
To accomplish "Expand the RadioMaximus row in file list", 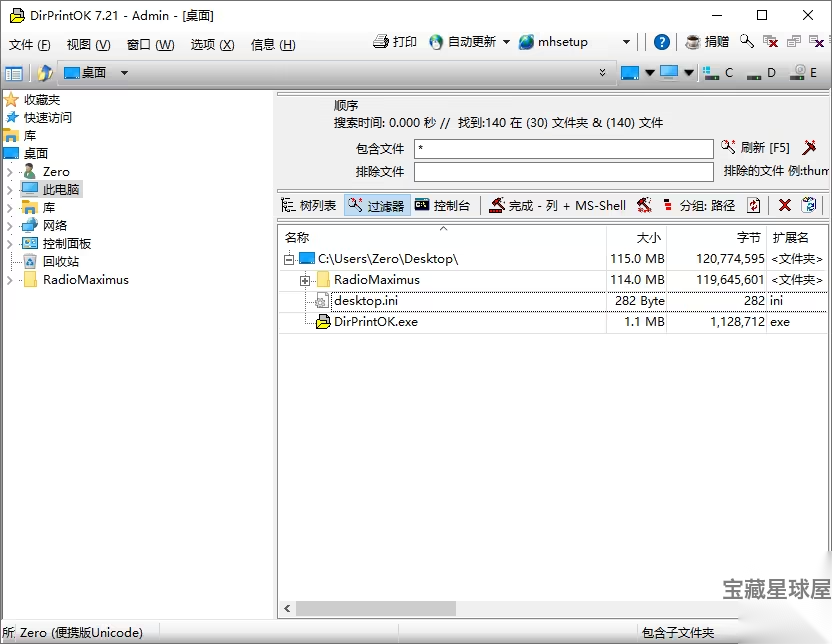I will tap(305, 280).
